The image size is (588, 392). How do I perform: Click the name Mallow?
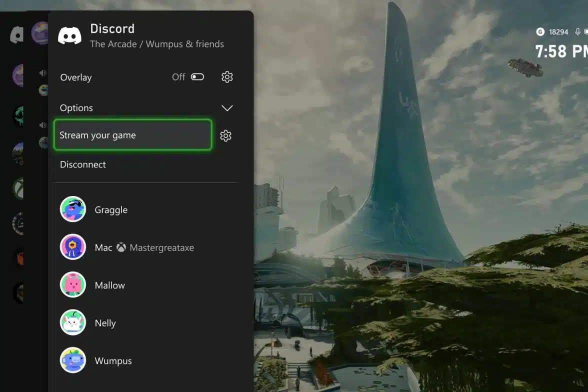pyautogui.click(x=110, y=285)
